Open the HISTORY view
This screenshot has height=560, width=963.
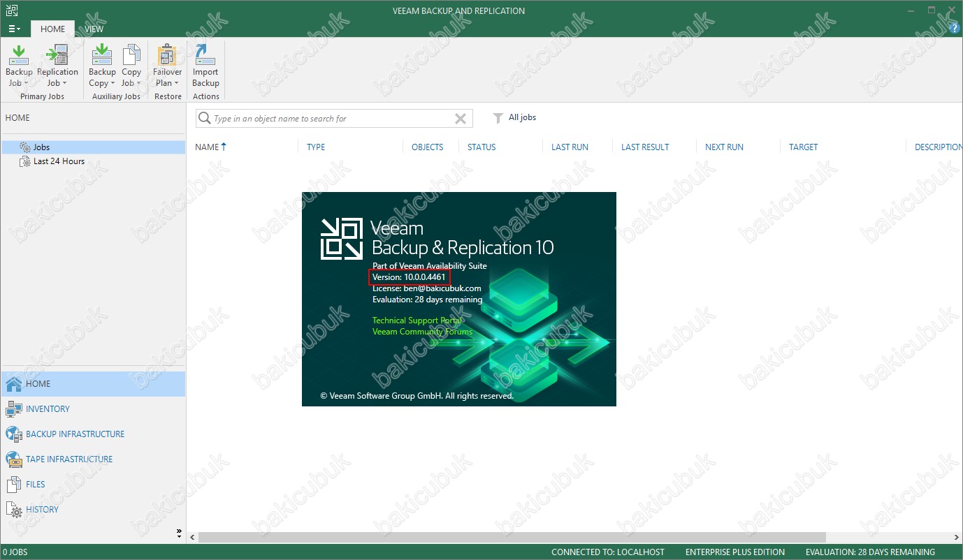click(42, 510)
